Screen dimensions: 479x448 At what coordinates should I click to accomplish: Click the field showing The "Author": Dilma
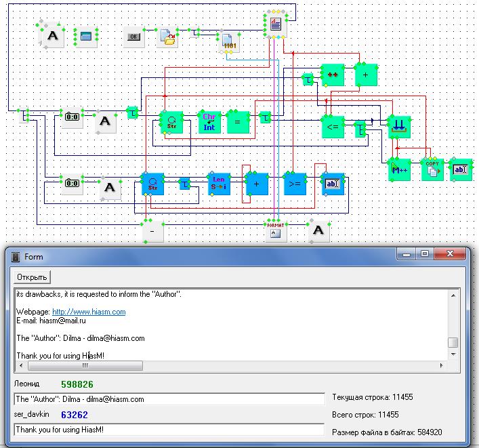[169, 399]
